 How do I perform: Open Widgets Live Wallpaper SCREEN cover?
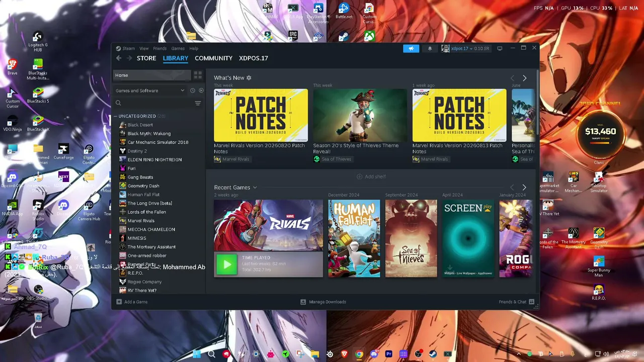click(468, 238)
